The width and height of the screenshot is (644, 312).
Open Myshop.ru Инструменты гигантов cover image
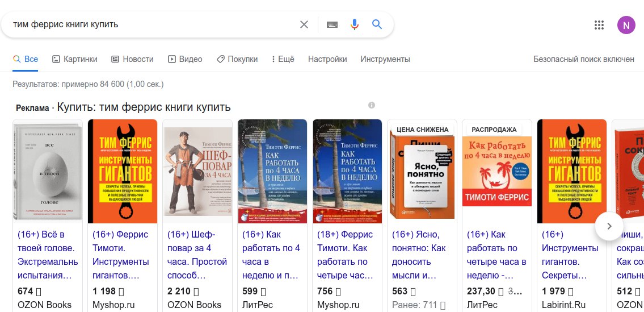click(123, 171)
